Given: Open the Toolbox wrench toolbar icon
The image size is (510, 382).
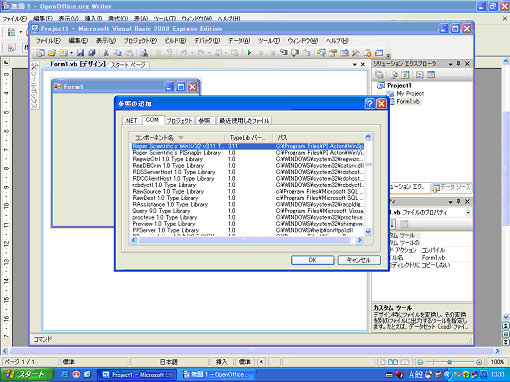Looking at the screenshot, I should click(356, 53).
